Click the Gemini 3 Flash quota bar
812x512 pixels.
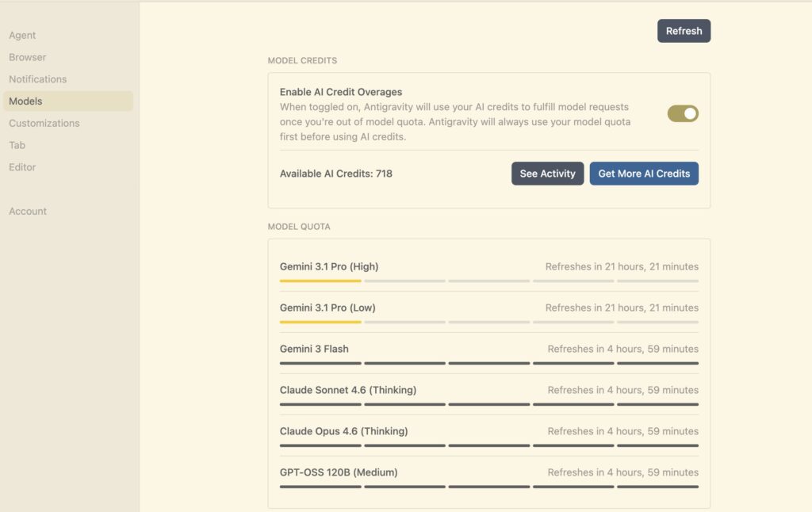(488, 363)
